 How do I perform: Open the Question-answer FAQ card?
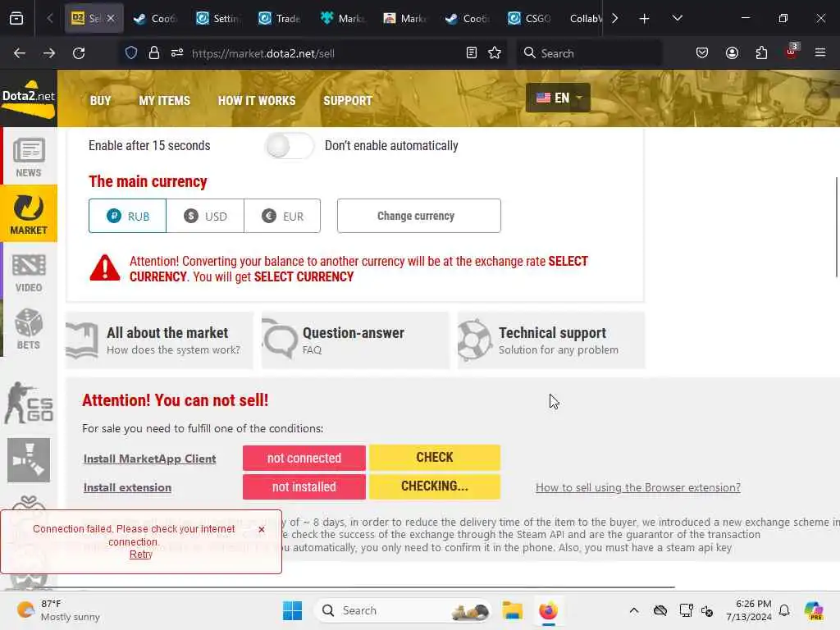(355, 340)
